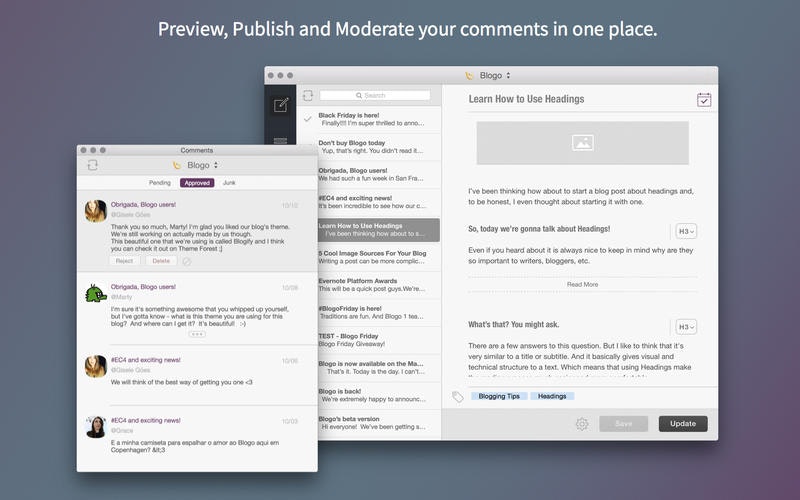Open the compose new post icon in sidebar

281,105
